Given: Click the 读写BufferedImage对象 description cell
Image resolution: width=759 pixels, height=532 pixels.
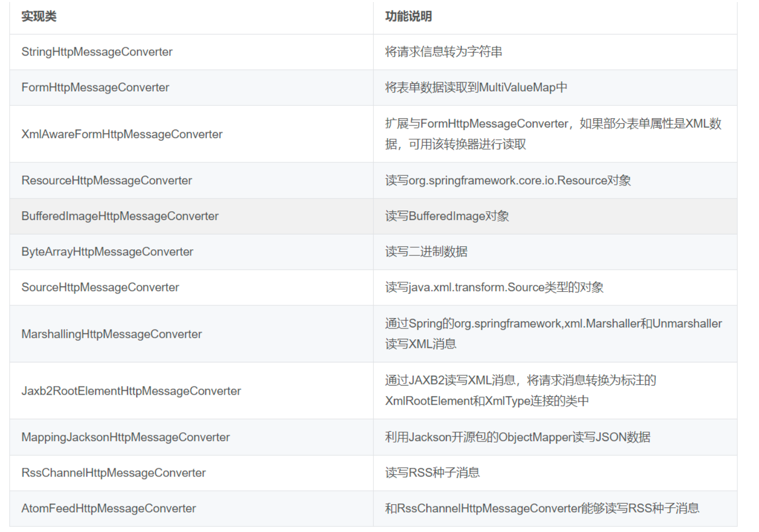Looking at the screenshot, I should pos(447,216).
